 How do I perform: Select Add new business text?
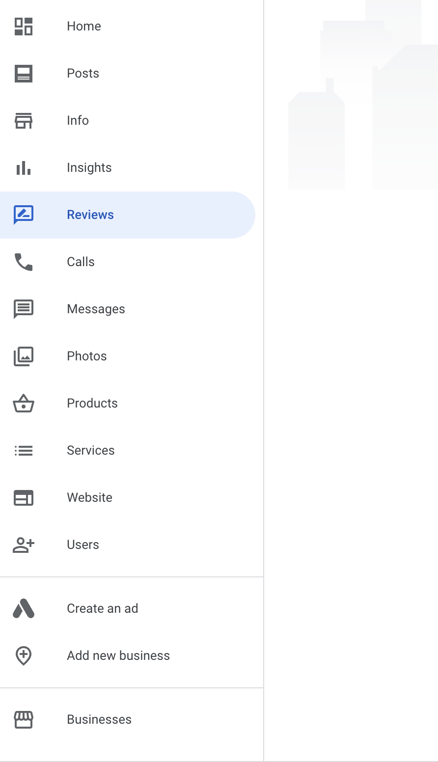[118, 656]
